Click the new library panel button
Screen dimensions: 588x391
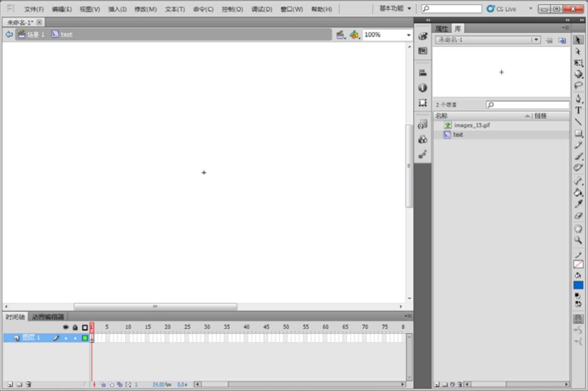tap(562, 40)
